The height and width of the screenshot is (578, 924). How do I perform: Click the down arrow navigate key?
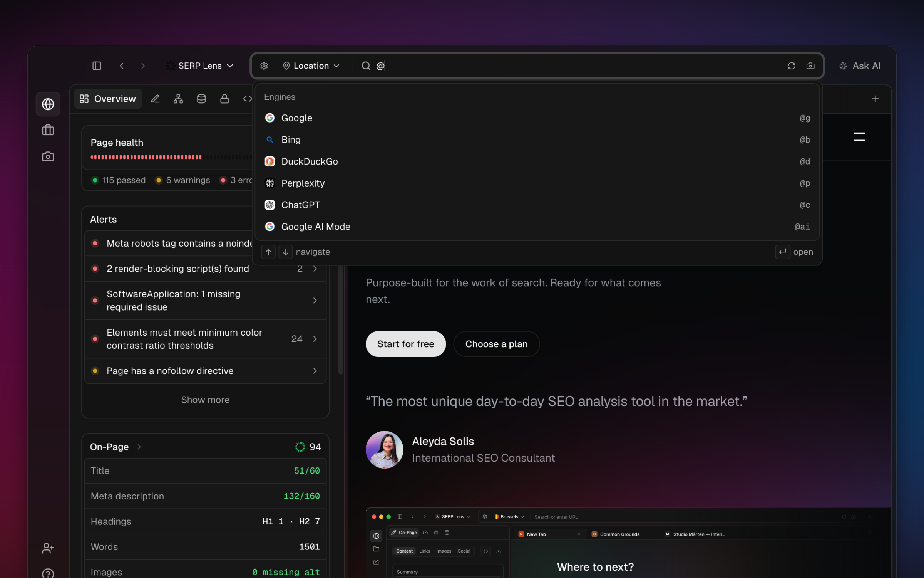[x=285, y=252]
